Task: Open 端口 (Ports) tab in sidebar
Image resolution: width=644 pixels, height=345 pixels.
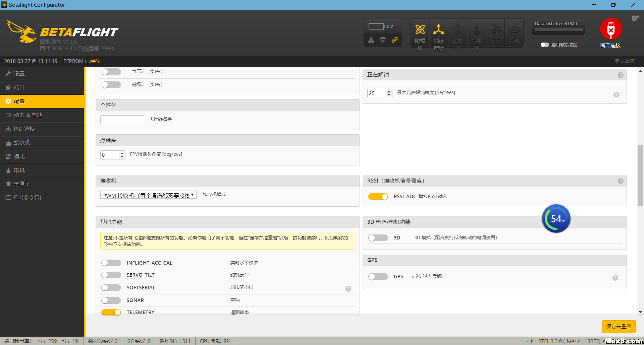Action: [x=42, y=87]
